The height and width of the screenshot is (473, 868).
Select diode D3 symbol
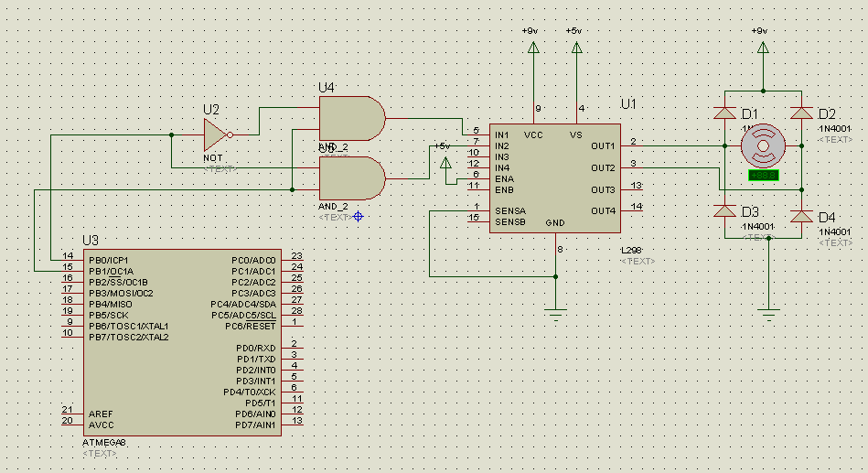click(724, 211)
